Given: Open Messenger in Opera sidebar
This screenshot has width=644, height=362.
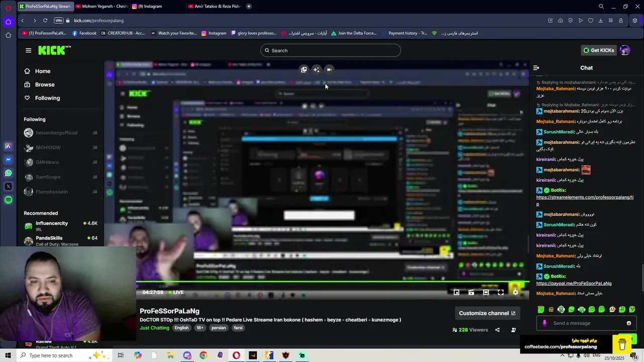Looking at the screenshot, I should [x=8, y=159].
